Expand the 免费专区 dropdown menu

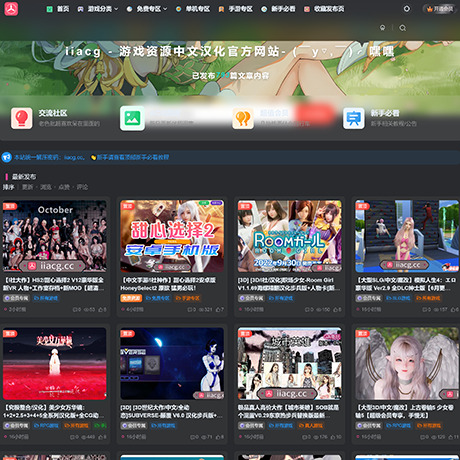147,9
